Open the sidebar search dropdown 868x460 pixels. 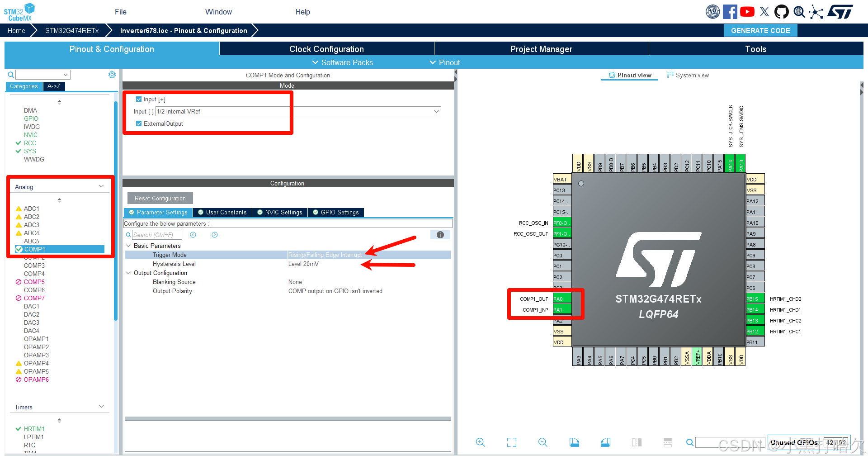pos(66,75)
